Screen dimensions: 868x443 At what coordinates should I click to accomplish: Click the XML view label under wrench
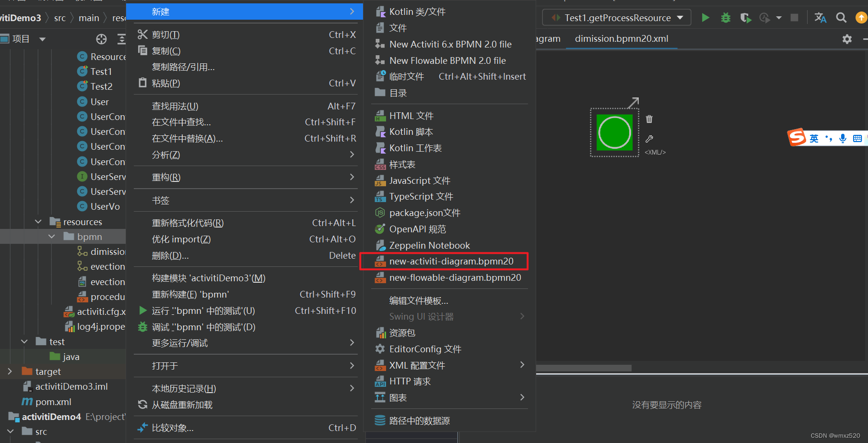tap(655, 152)
